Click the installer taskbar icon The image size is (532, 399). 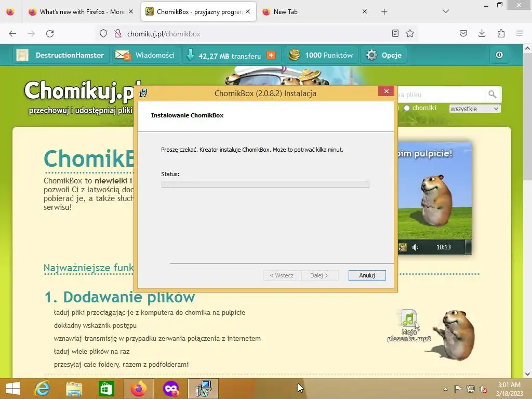click(203, 389)
